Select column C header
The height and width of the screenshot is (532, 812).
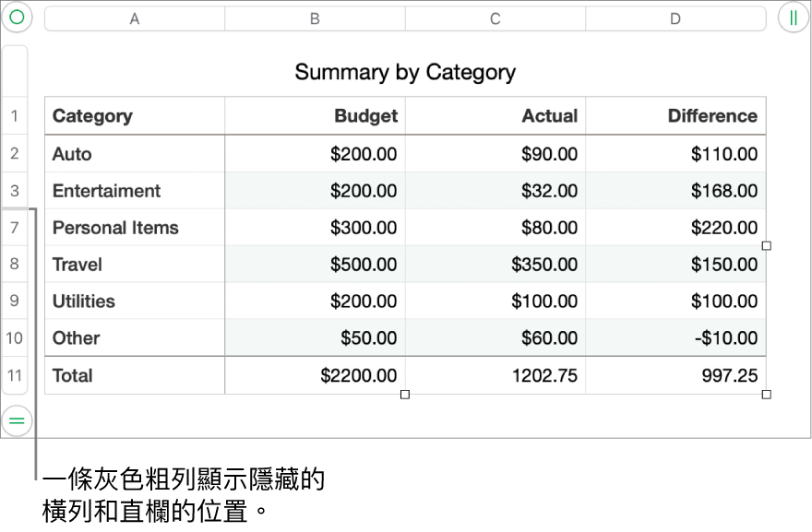coord(496,18)
